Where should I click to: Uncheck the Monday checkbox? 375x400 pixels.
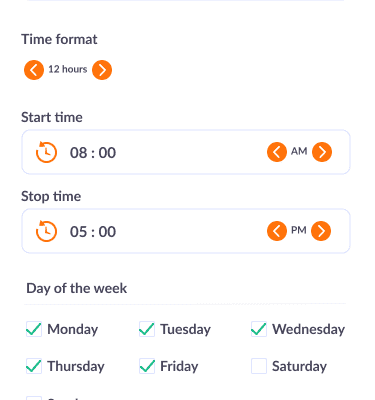(34, 329)
